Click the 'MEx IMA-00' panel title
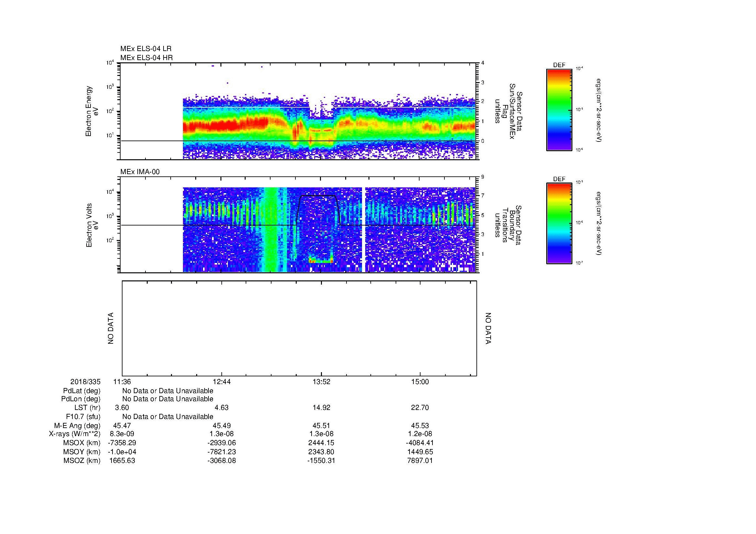The width and height of the screenshot is (756, 534). pos(140,172)
